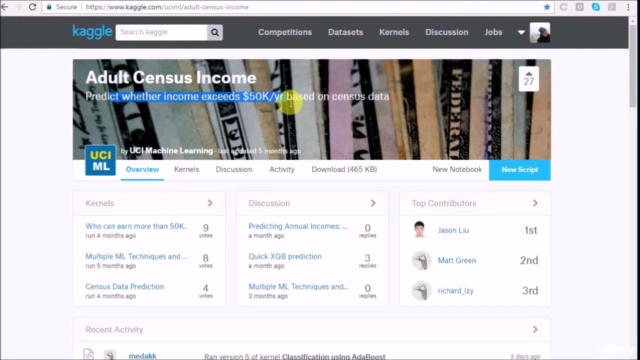Open kernel "Census Data Prediction"
The height and width of the screenshot is (360, 640).
click(x=124, y=287)
